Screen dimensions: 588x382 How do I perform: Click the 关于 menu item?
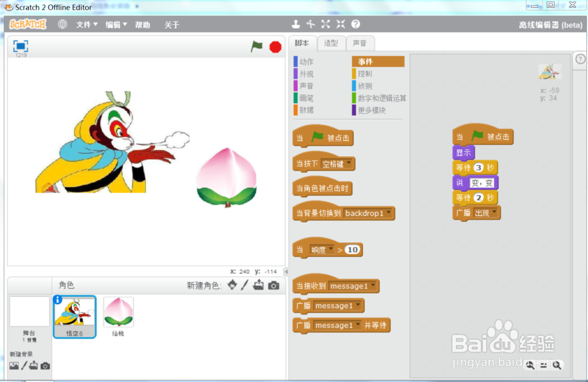[x=172, y=25]
